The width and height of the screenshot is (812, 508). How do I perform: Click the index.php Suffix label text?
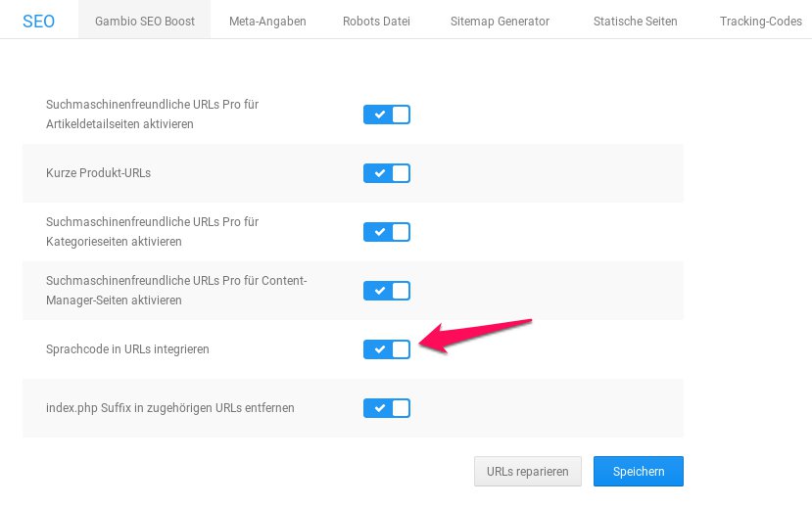pyautogui.click(x=169, y=408)
